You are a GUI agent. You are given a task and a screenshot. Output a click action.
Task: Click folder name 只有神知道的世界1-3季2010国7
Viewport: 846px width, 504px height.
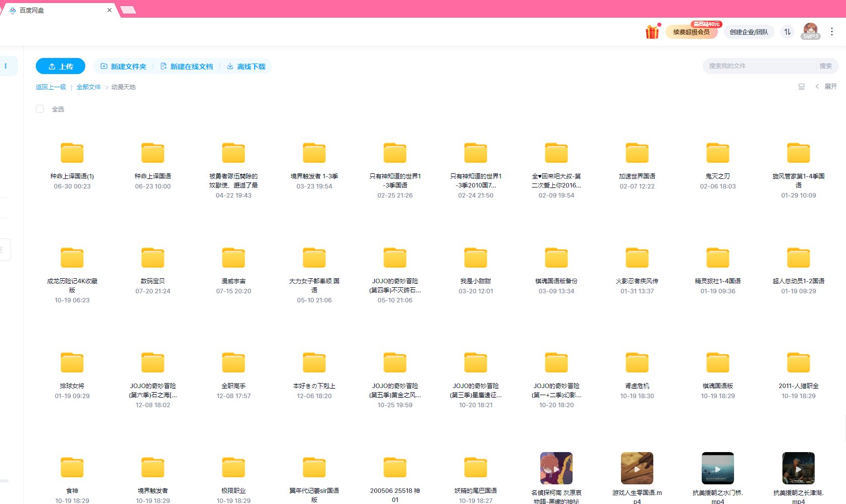[x=476, y=181]
